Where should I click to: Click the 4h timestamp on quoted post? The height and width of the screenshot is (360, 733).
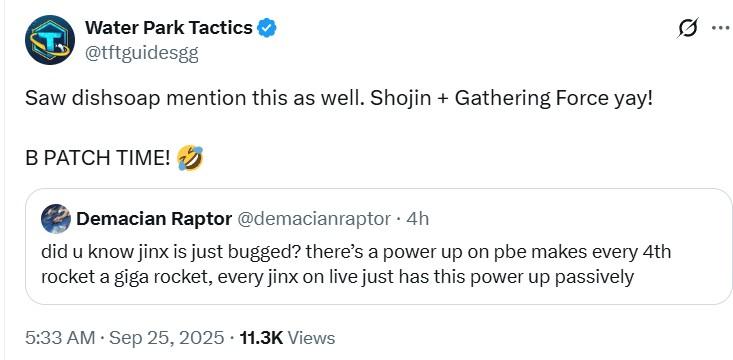coord(417,218)
